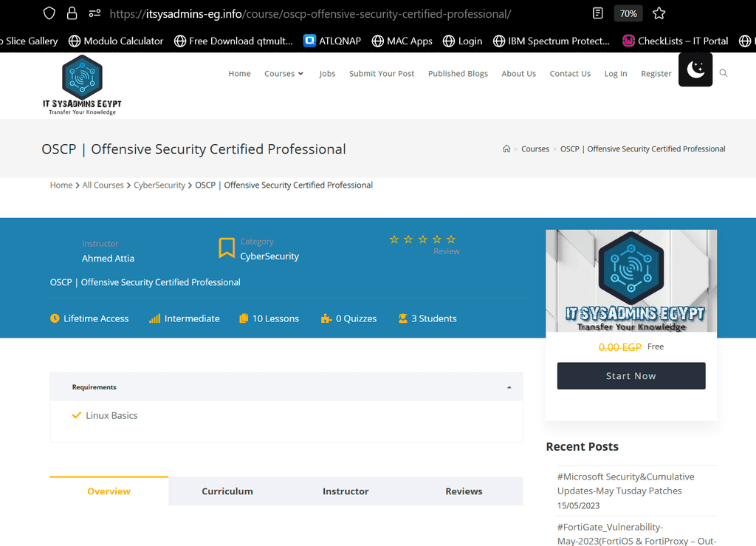Open the About Us page
Image resolution: width=756 pixels, height=546 pixels.
(518, 73)
